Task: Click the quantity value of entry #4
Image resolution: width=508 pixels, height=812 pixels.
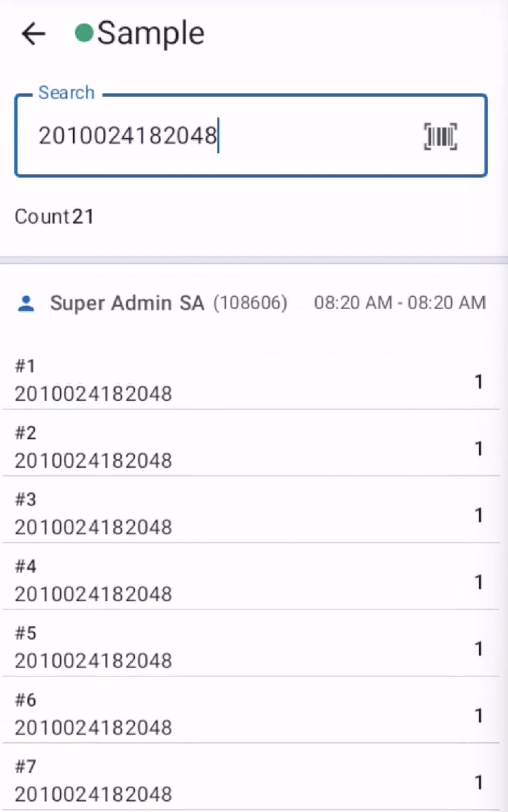Action: (479, 582)
